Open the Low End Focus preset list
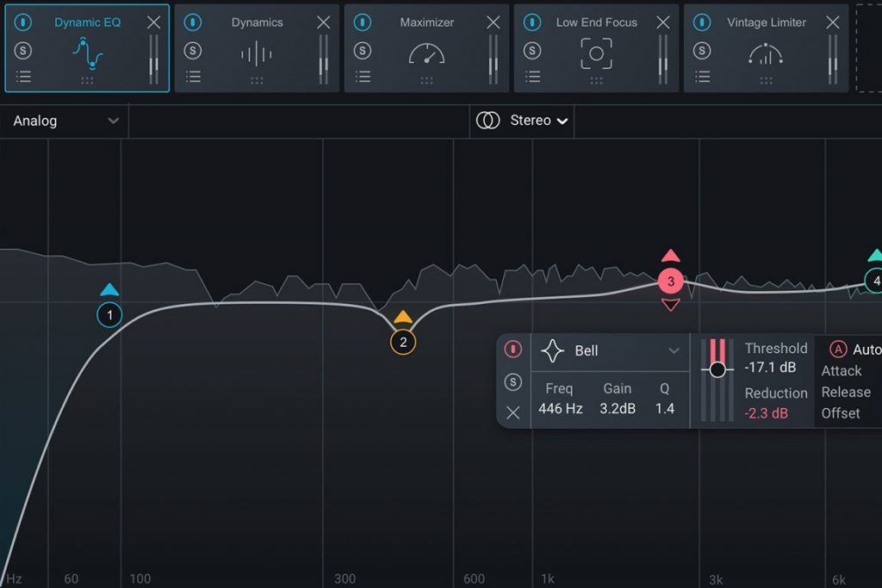The width and height of the screenshot is (882, 588). 532,77
